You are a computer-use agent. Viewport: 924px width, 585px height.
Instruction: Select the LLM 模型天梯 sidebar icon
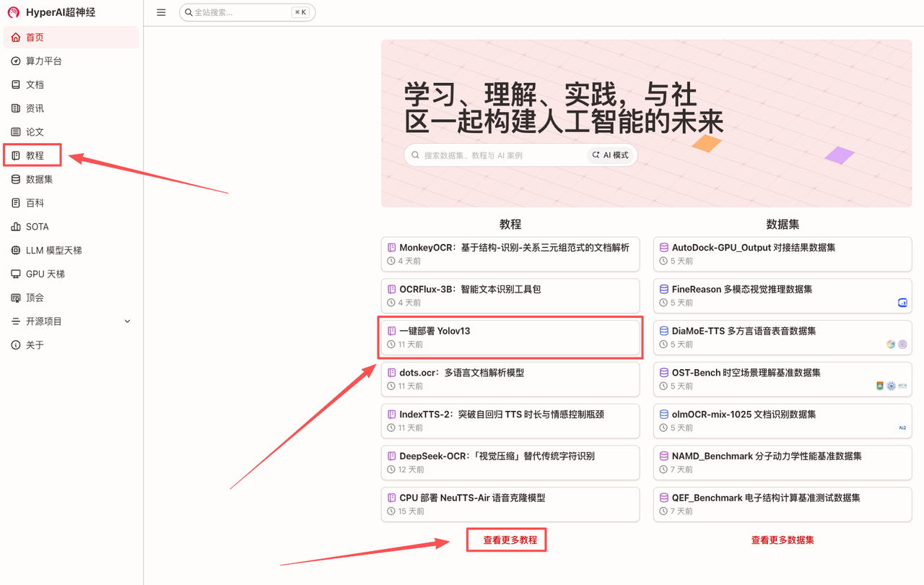tap(16, 250)
